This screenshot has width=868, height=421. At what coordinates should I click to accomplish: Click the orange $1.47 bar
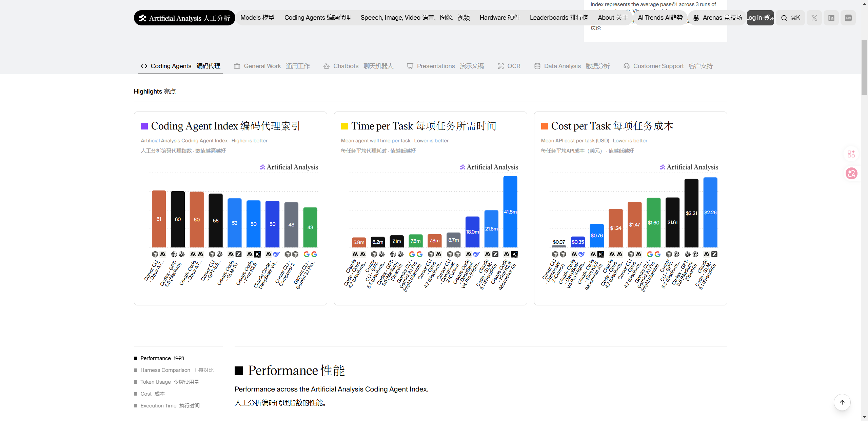click(635, 225)
